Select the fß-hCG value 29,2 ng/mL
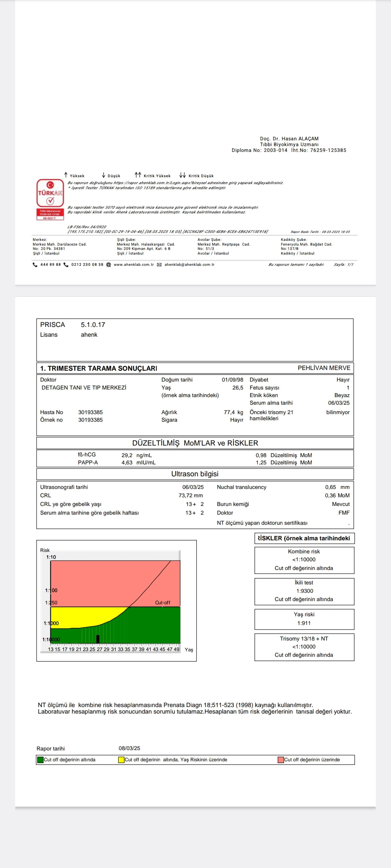Viewport: 391px width, 868px height. pos(136,455)
